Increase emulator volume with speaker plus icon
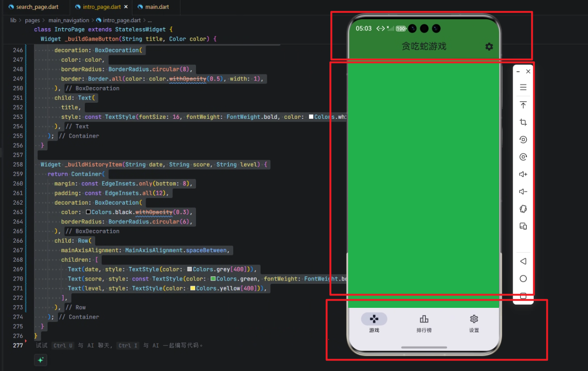Viewport: 588px width, 371px height. [x=523, y=174]
